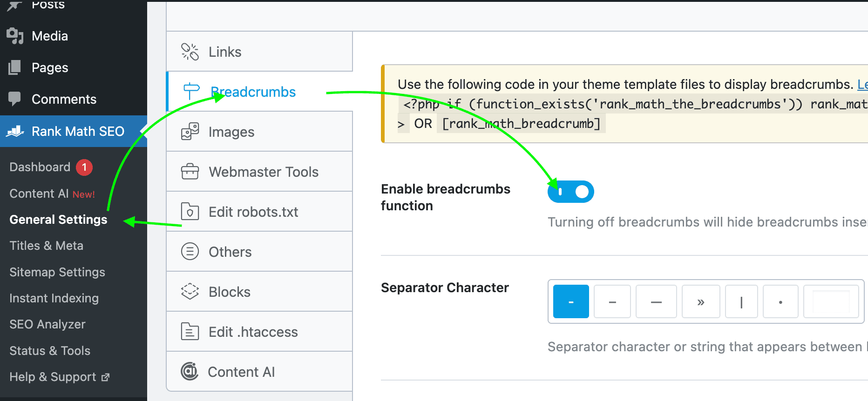Click the Content AI tab icon

(190, 371)
